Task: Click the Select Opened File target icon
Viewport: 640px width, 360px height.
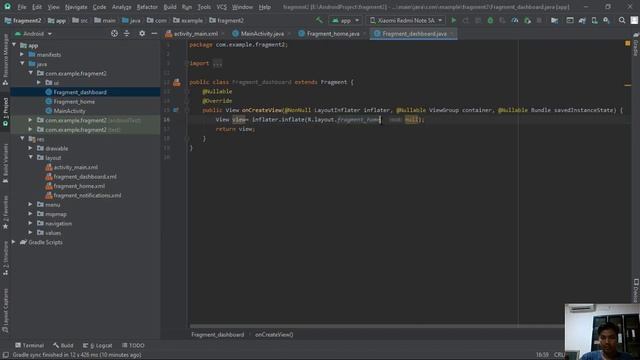Action: tap(114, 33)
